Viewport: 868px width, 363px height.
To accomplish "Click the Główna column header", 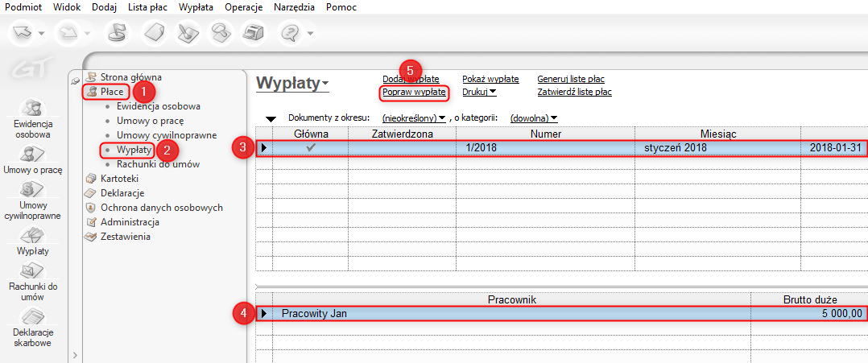I will coord(311,134).
